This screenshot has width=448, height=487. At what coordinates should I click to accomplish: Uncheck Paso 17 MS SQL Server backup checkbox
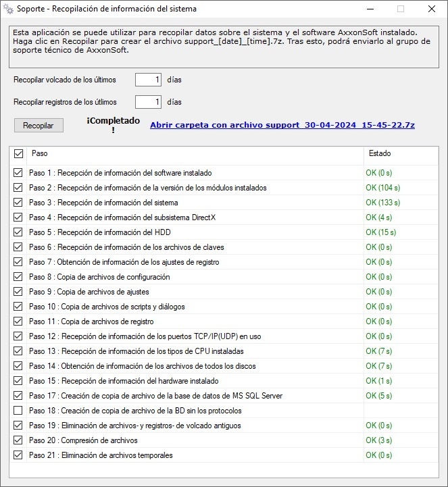18,396
